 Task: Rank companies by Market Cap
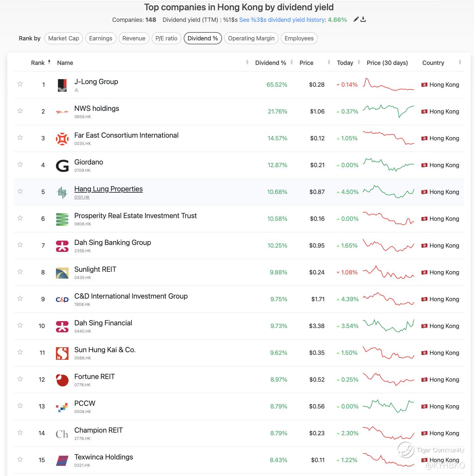click(64, 38)
